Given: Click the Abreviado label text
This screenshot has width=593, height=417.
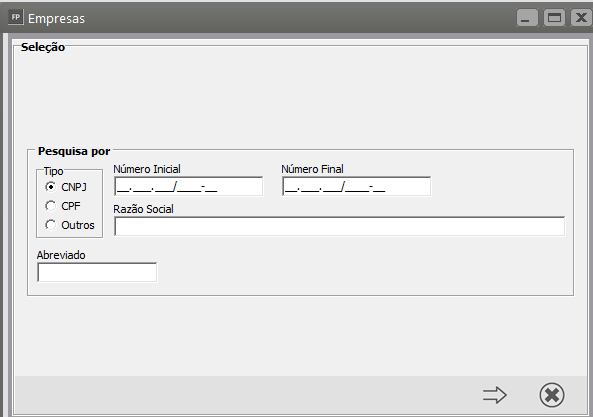Looking at the screenshot, I should point(61,255).
